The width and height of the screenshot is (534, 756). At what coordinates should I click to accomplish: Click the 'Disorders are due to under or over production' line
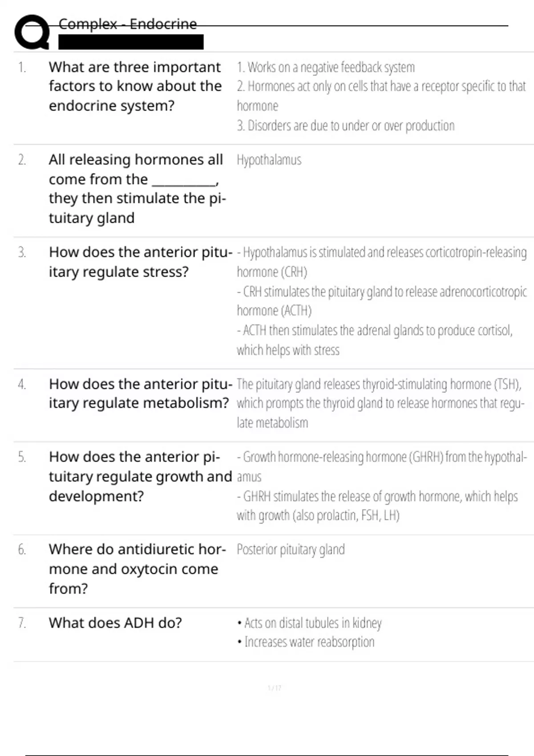point(346,126)
